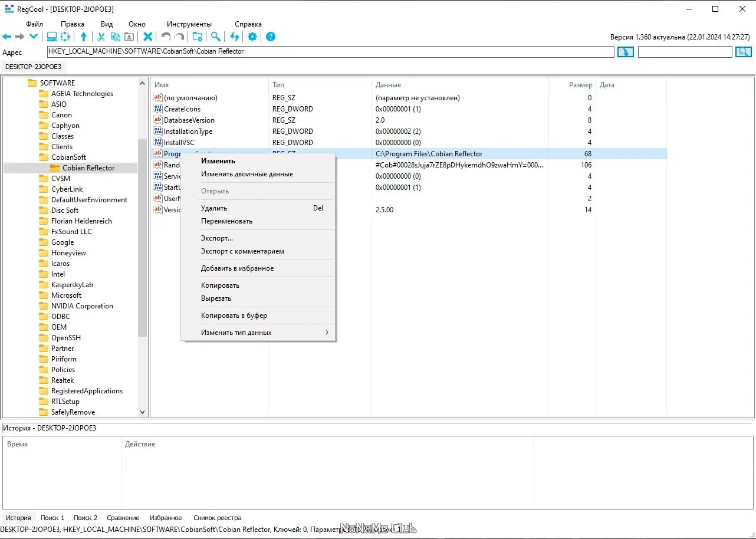Viewport: 756px width, 539px height.
Task: Click the new key folder toolbar icon
Action: [198, 37]
